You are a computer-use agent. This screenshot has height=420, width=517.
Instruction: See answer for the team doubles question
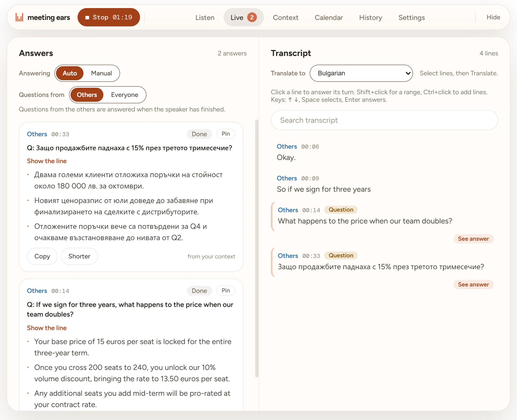473,239
